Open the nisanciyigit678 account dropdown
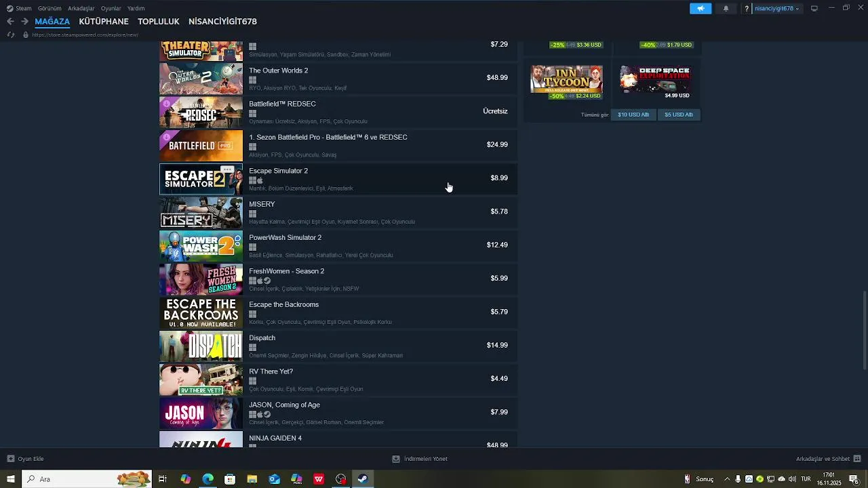 pyautogui.click(x=777, y=8)
